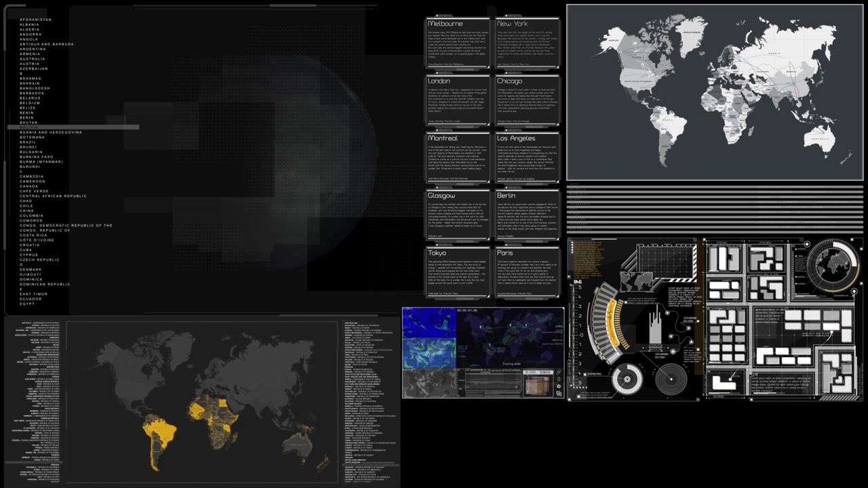
Task: Select Congo, Democratic Republic of the
Action: pyautogui.click(x=66, y=226)
